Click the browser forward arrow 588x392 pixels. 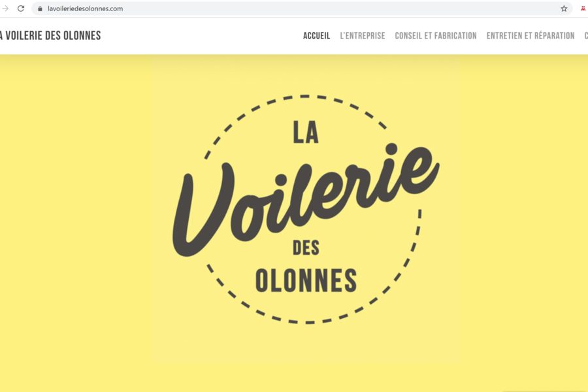click(x=5, y=8)
